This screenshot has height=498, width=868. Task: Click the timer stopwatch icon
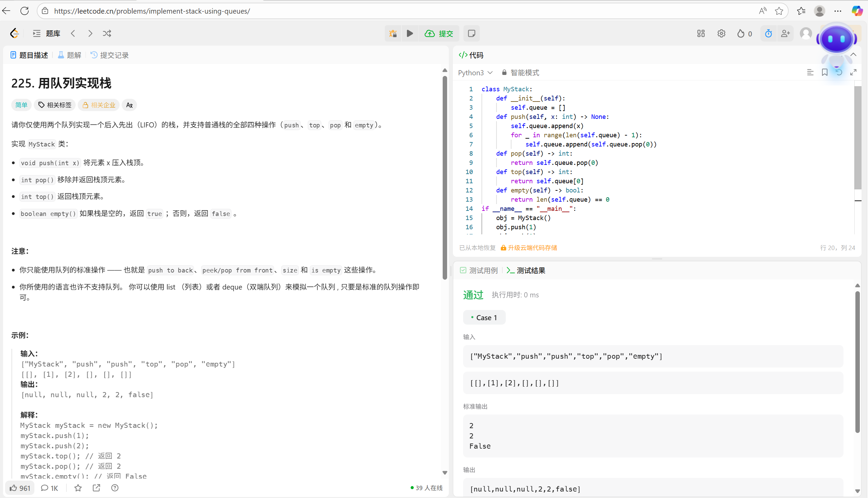coord(768,33)
